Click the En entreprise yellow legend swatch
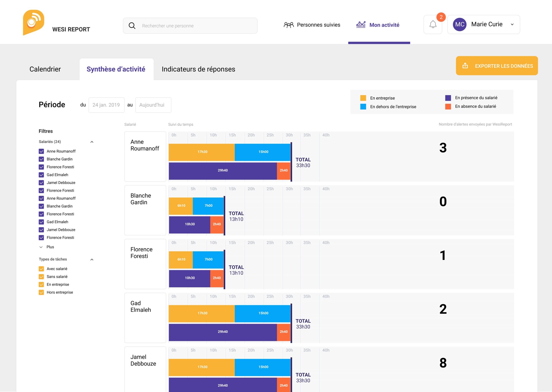552x392 pixels. [363, 98]
